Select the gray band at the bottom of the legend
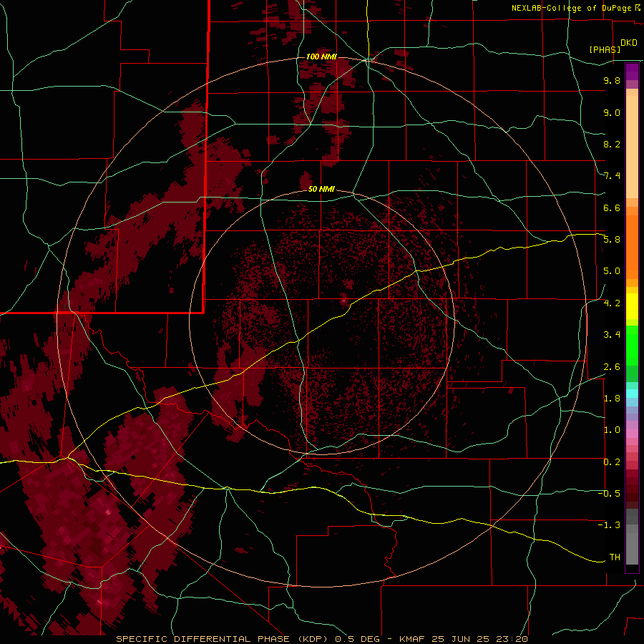 tap(632, 546)
